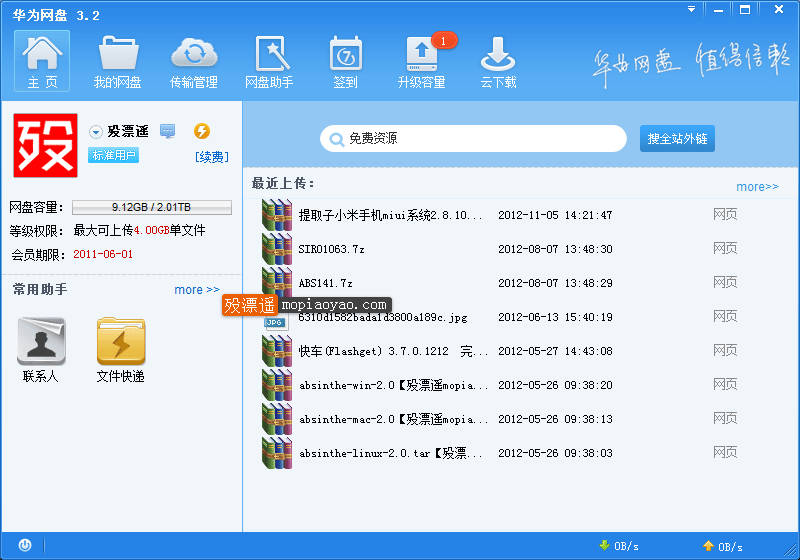Click archive icon of SIR01063.7z
Image resolution: width=800 pixels, height=560 pixels.
pos(277,249)
